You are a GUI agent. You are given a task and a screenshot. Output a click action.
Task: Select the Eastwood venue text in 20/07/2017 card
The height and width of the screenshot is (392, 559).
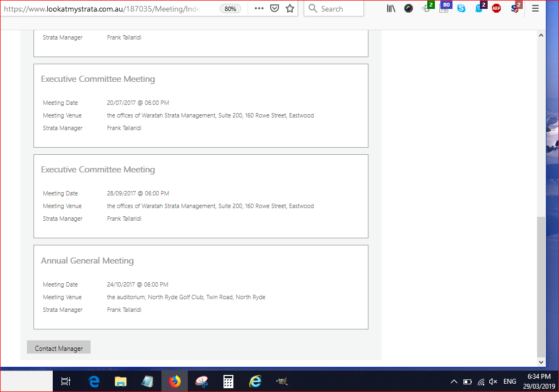(x=210, y=115)
